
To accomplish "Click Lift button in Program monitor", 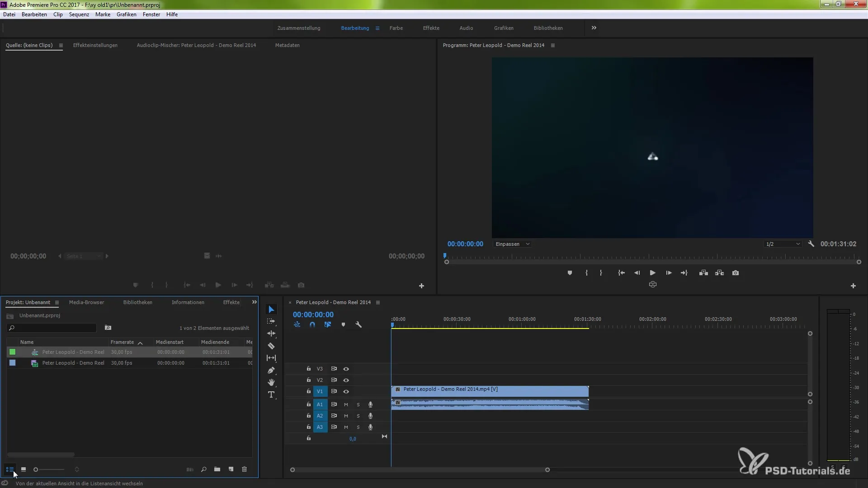I will tap(703, 273).
